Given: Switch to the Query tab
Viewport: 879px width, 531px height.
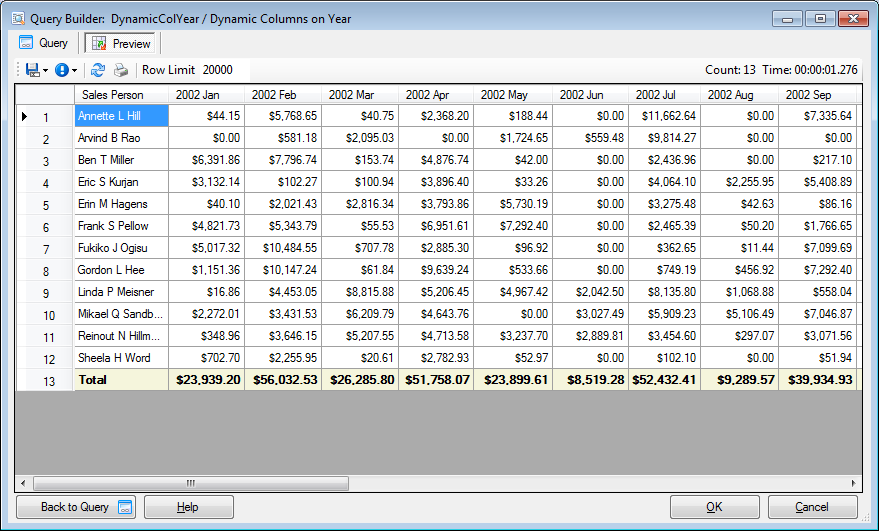Looking at the screenshot, I should coord(44,43).
